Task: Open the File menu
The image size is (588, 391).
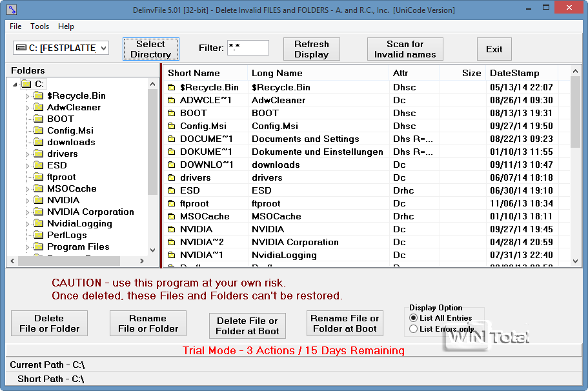Action: (15, 26)
